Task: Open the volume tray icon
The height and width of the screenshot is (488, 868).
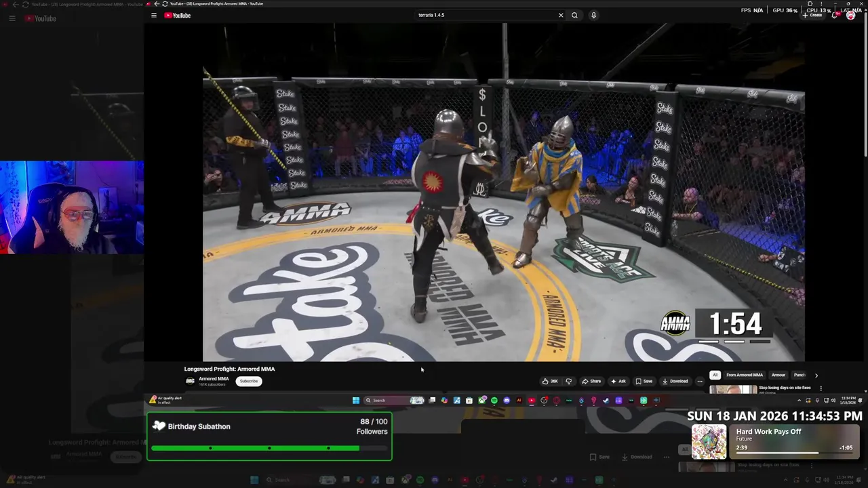Action: [x=833, y=400]
